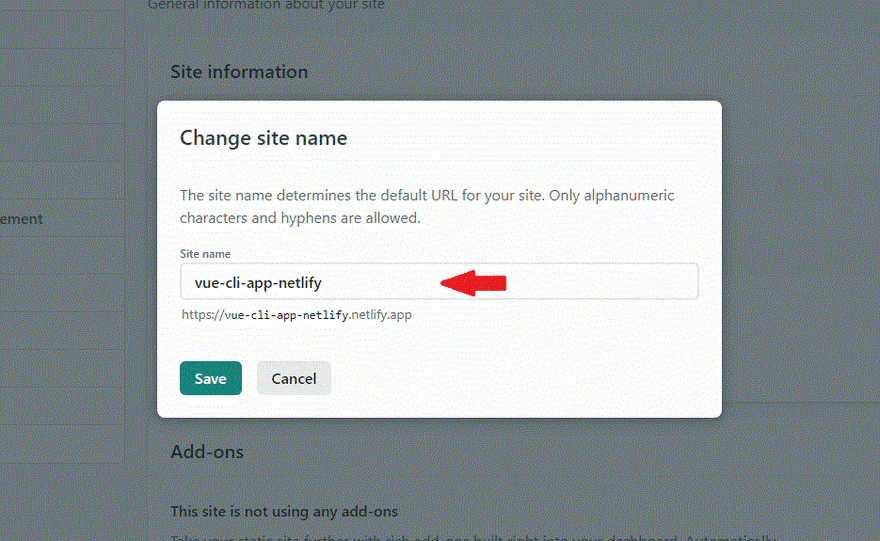Focus the Site name input field
880x541 pixels.
tap(439, 281)
